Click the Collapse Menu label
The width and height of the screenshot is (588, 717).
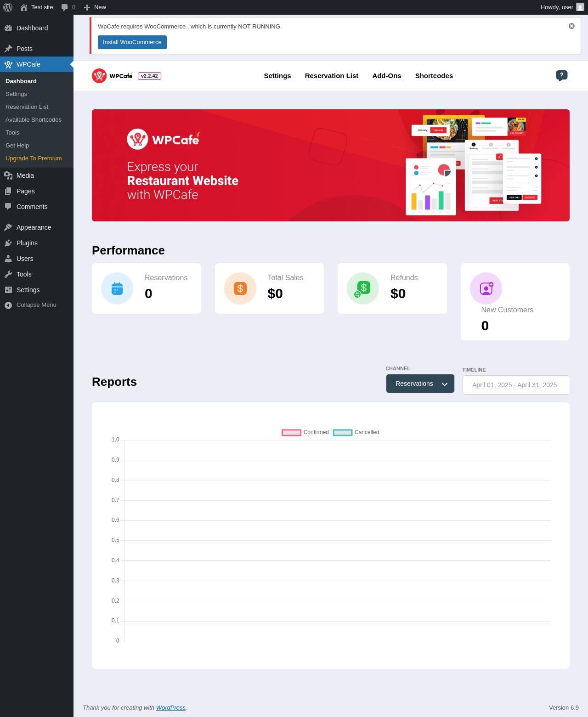(36, 305)
